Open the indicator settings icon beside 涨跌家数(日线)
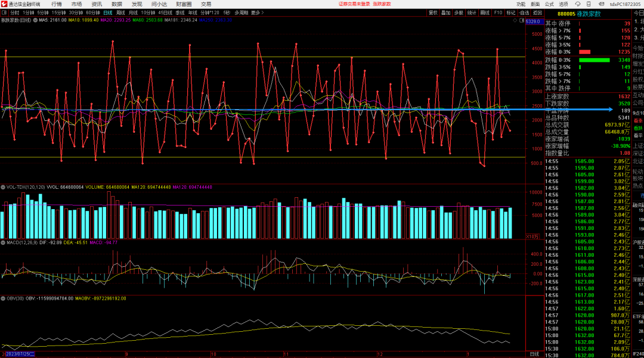Viewport: 644px width, 358px height. [35, 20]
